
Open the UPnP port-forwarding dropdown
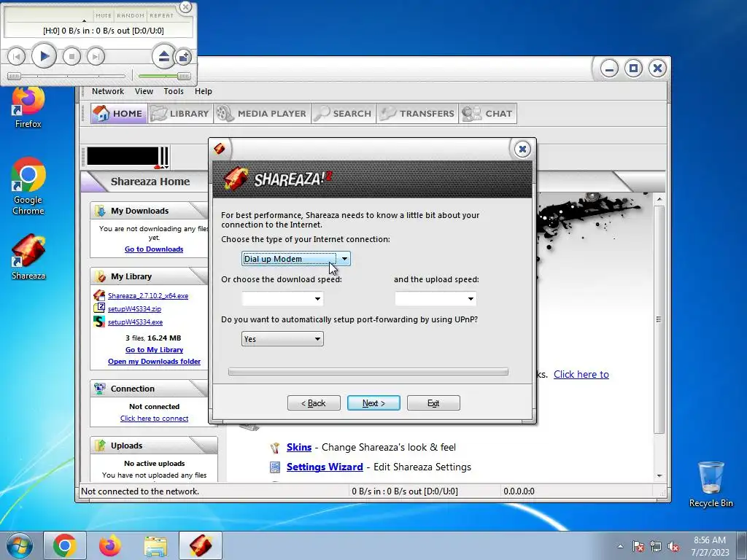(282, 338)
